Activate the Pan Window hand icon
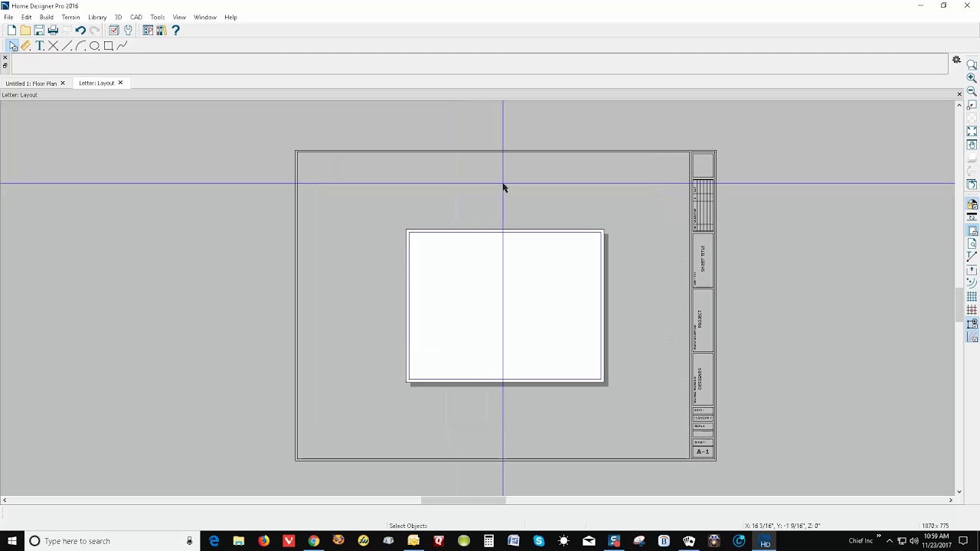 (x=972, y=145)
